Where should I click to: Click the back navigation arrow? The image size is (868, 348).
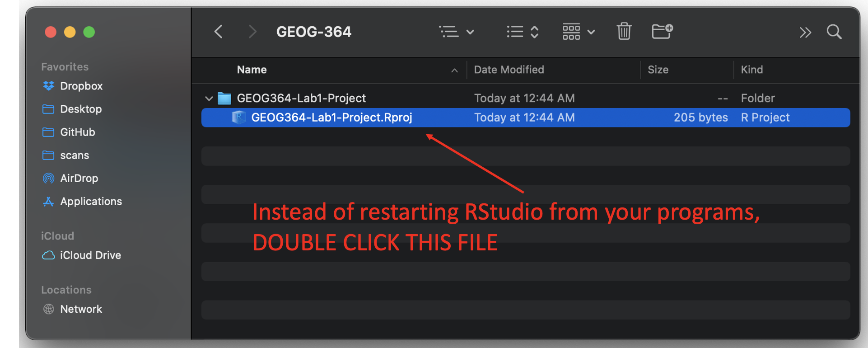(219, 32)
